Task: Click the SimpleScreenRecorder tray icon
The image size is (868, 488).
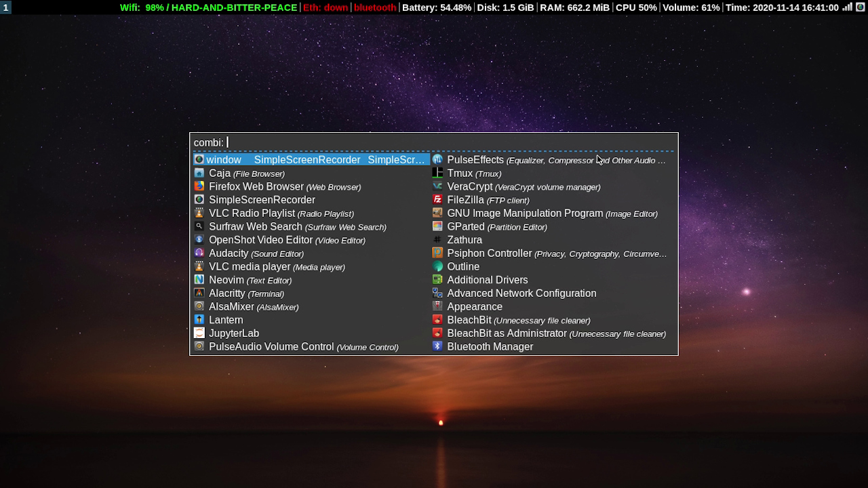Action: tap(860, 7)
